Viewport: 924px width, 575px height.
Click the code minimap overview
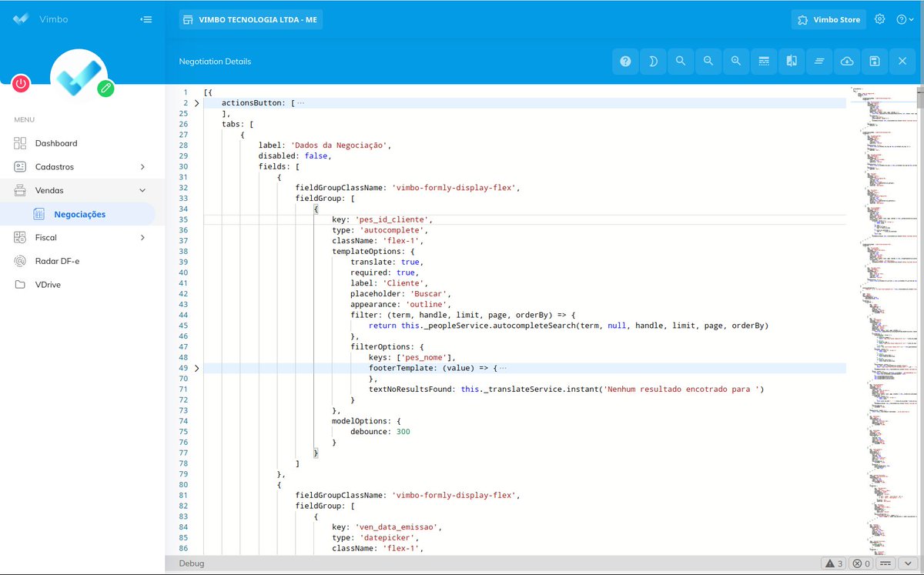(x=882, y=320)
